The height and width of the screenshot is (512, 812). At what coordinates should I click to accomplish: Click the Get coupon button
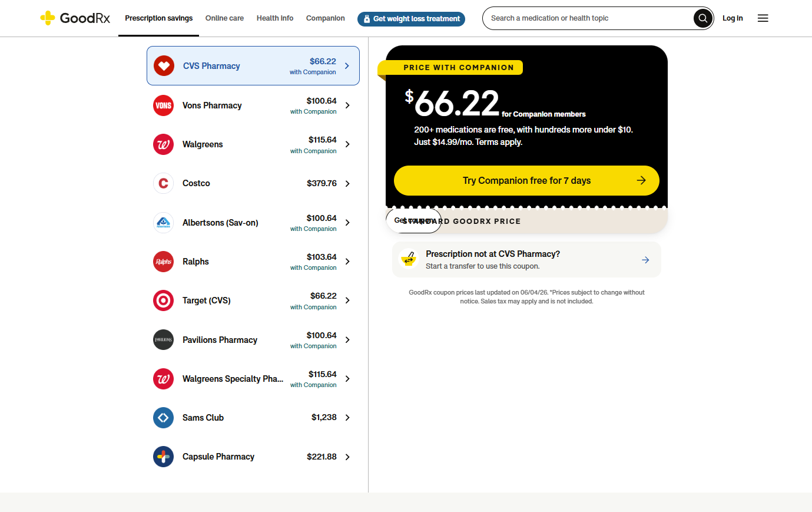click(x=414, y=220)
